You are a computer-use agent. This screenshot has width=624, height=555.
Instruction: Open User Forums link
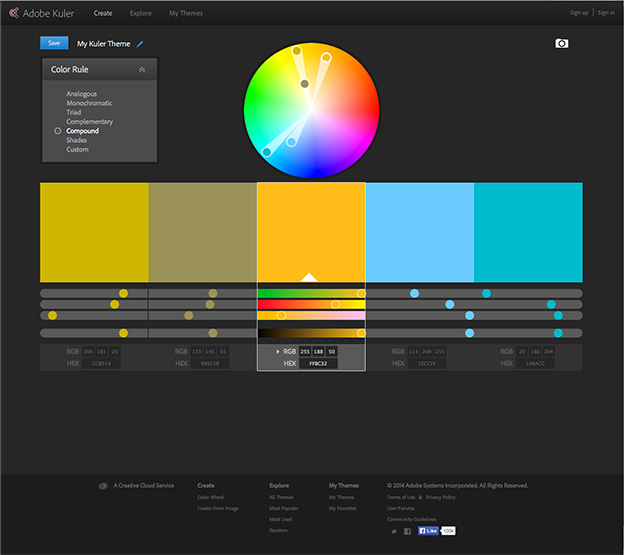[x=400, y=508]
